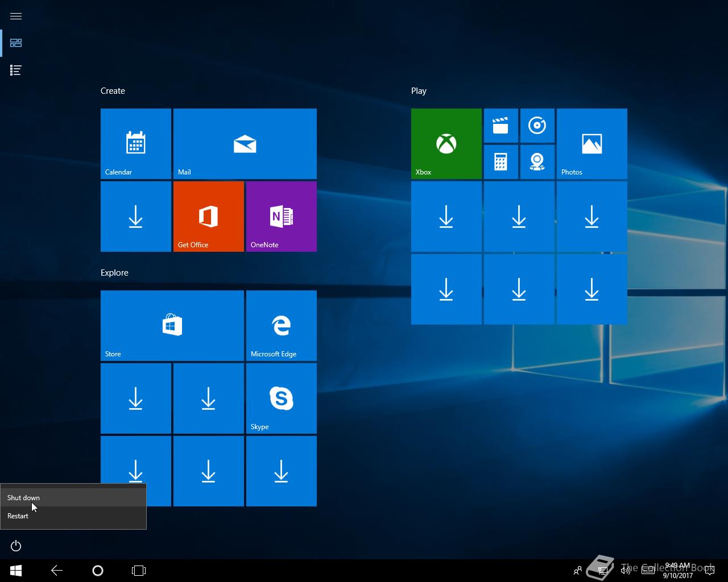Open the Skype tile
The height and width of the screenshot is (582, 728).
tap(282, 398)
